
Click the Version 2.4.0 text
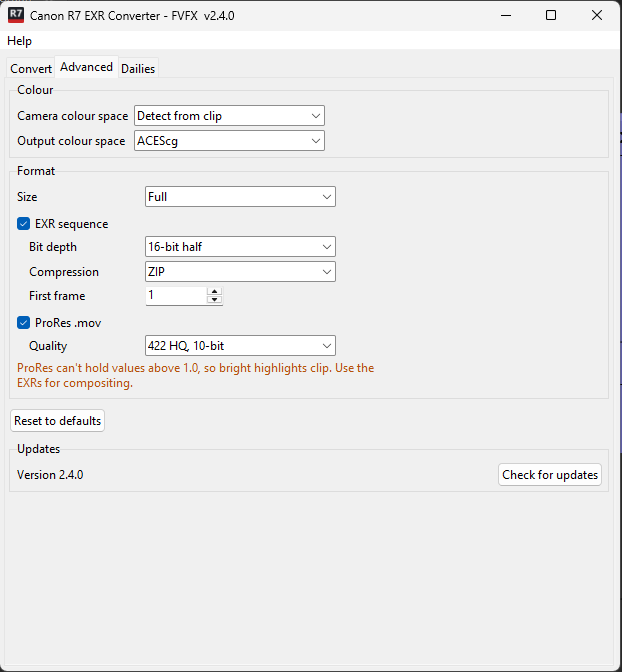click(50, 475)
